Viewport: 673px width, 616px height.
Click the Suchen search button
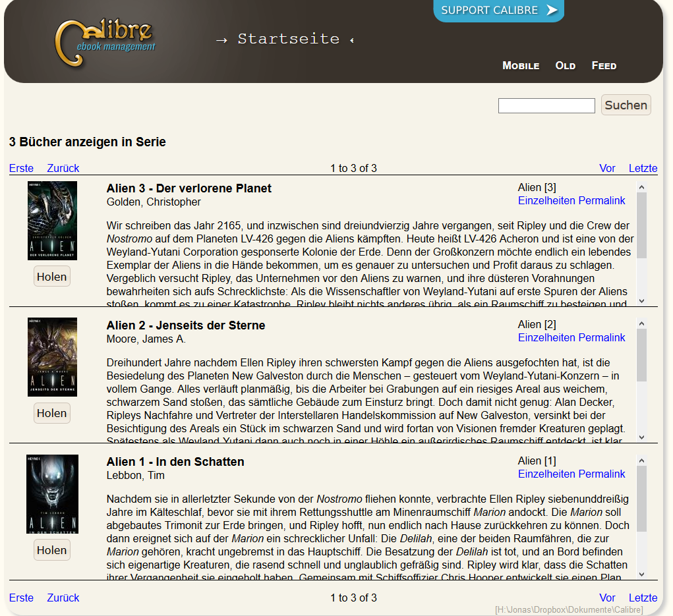tap(626, 105)
